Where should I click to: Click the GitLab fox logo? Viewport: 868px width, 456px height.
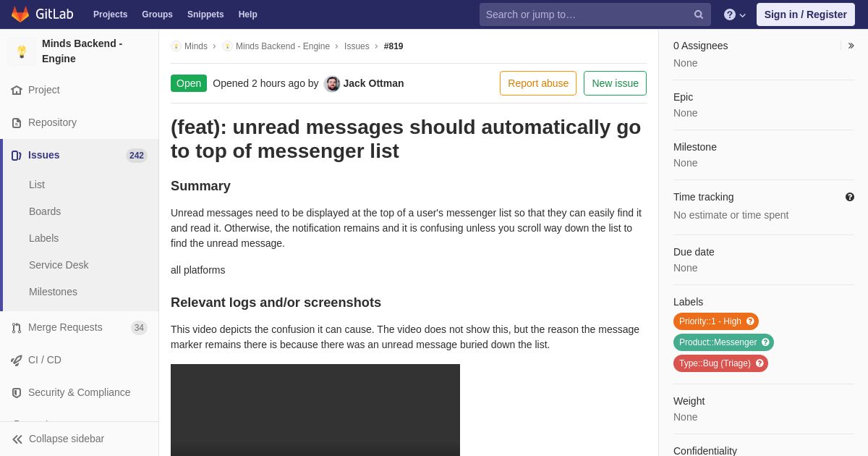click(20, 14)
